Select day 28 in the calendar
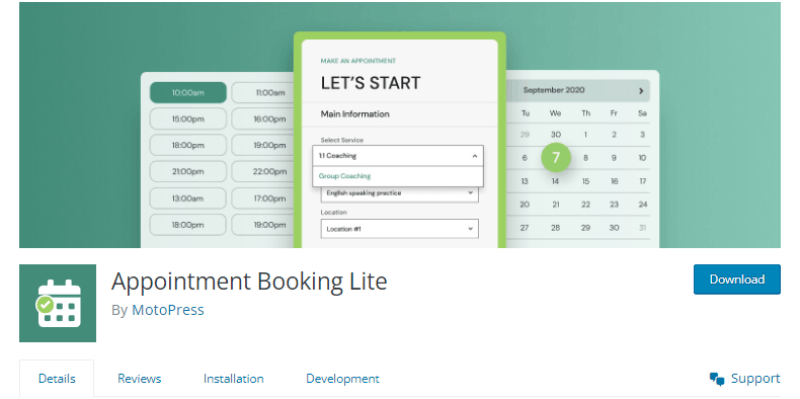This screenshot has height=399, width=800. pos(555,228)
